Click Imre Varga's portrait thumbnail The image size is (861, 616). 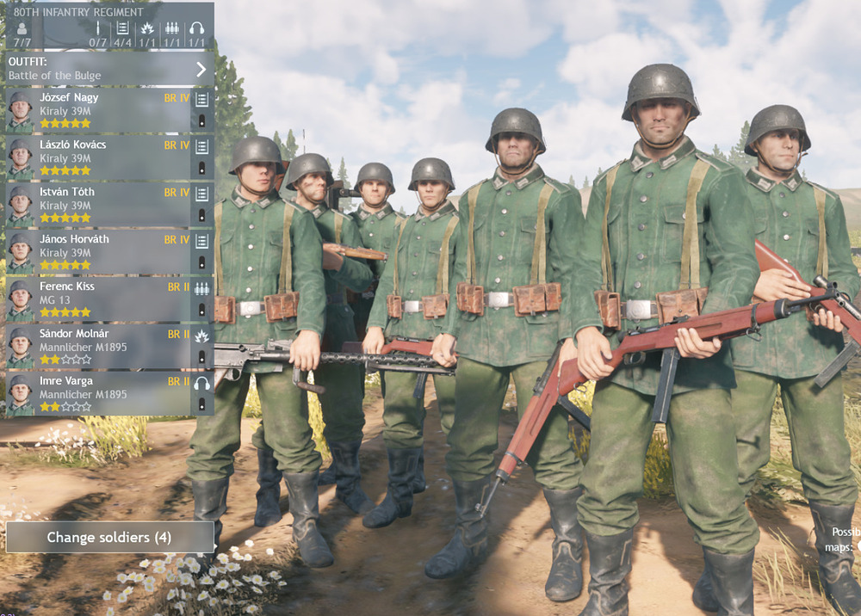(x=21, y=395)
